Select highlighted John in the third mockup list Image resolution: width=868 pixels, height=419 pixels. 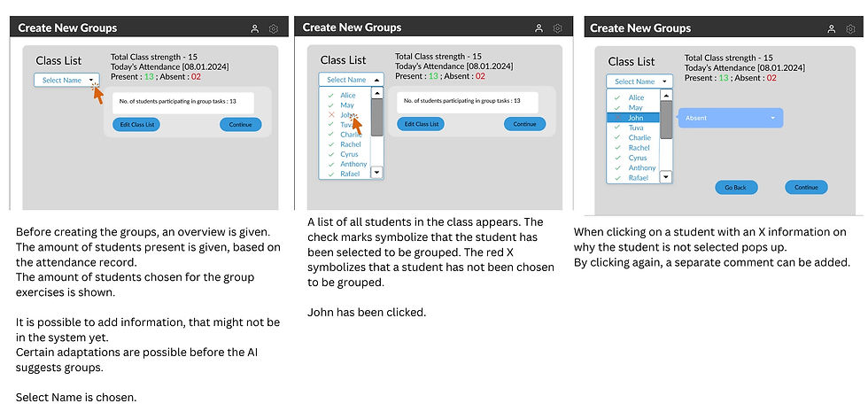633,118
